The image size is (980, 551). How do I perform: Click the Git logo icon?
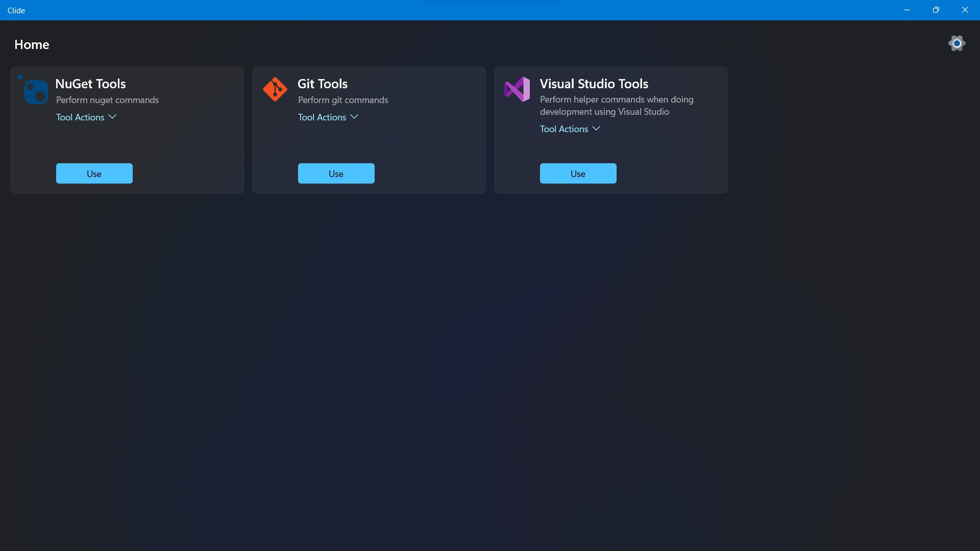(x=275, y=89)
